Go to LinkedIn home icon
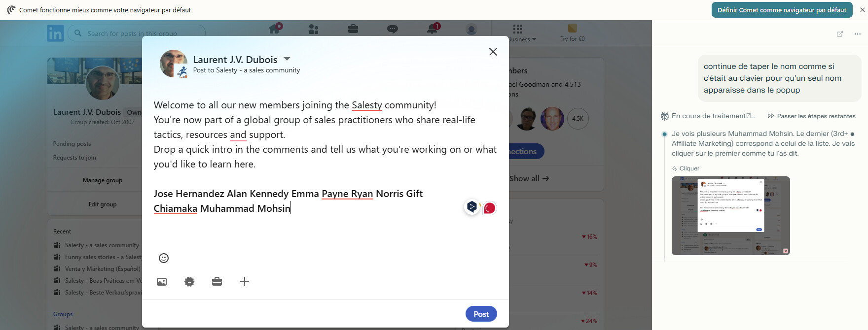This screenshot has width=868, height=330. pyautogui.click(x=275, y=29)
